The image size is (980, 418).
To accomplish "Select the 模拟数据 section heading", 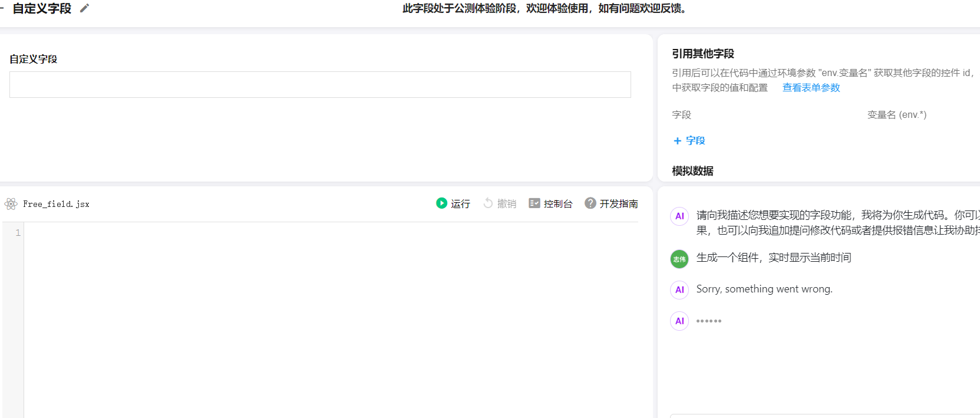I will (692, 171).
